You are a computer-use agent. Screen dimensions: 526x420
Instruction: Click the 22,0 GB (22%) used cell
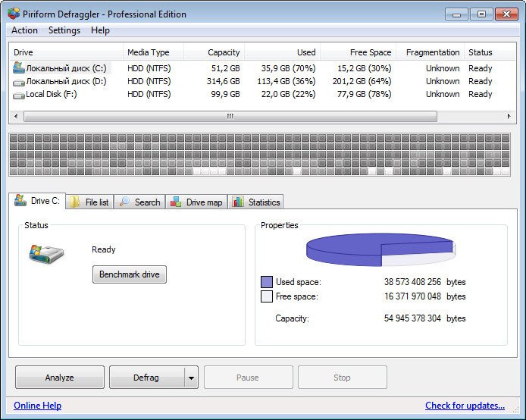click(289, 94)
